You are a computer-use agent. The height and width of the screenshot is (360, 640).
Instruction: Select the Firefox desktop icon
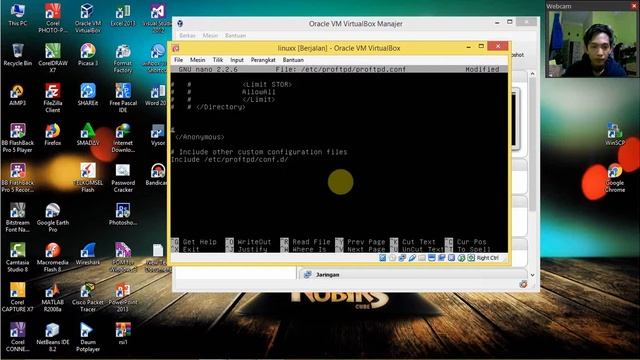click(x=53, y=135)
